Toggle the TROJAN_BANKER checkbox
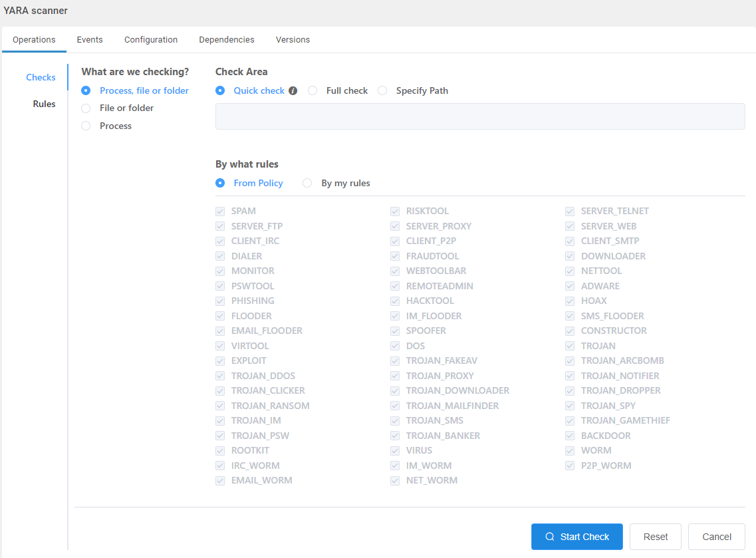756x558 pixels. pyautogui.click(x=395, y=436)
